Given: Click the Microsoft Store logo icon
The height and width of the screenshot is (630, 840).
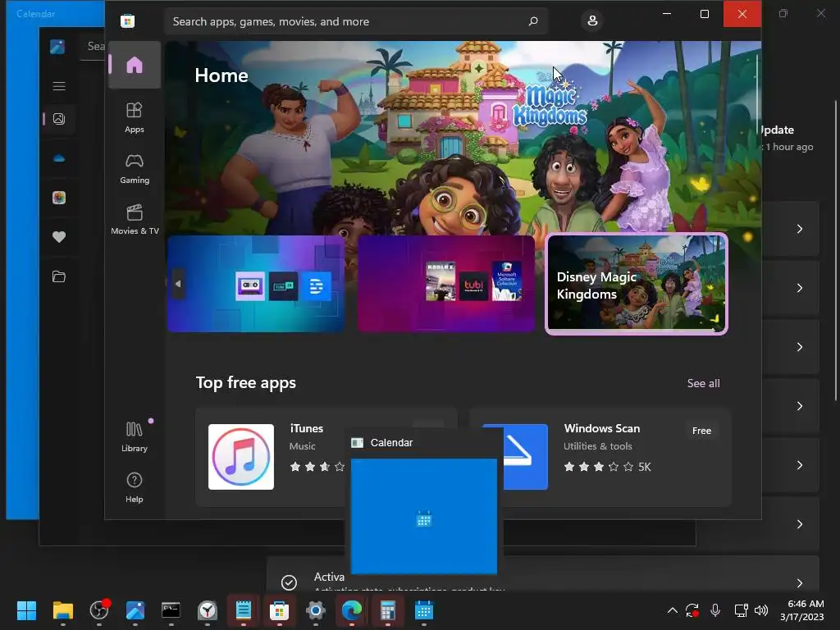Looking at the screenshot, I should tap(127, 21).
